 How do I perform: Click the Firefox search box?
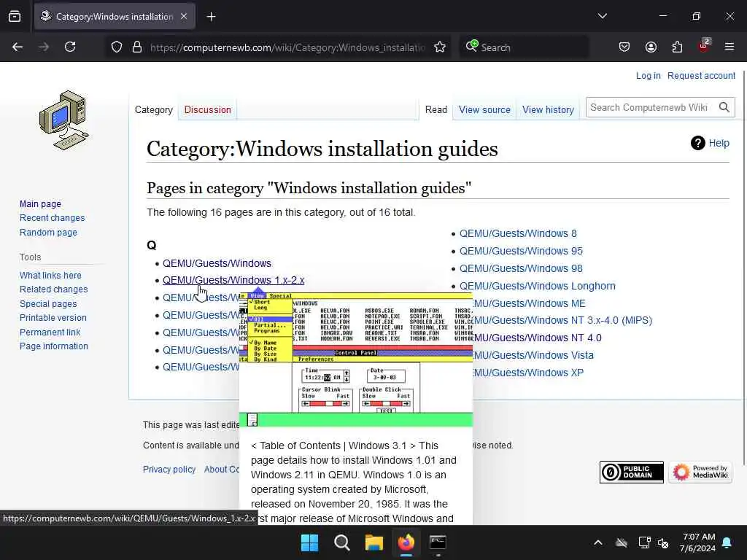[524, 47]
